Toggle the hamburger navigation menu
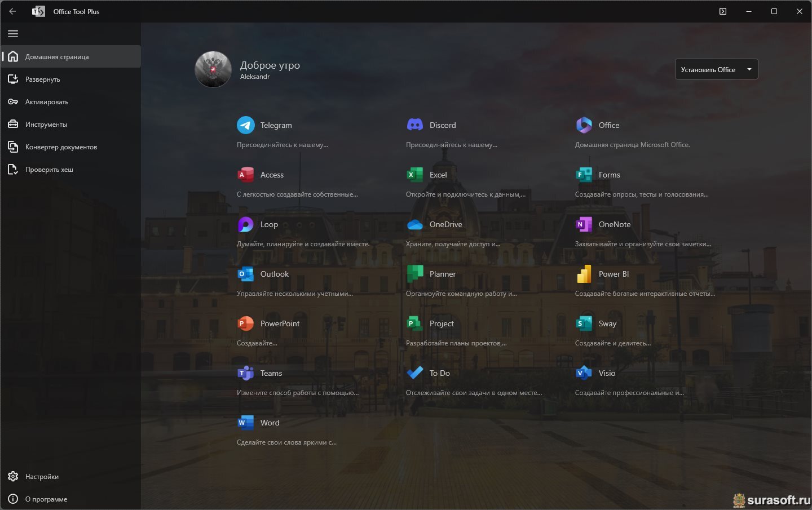This screenshot has height=510, width=812. [x=13, y=34]
